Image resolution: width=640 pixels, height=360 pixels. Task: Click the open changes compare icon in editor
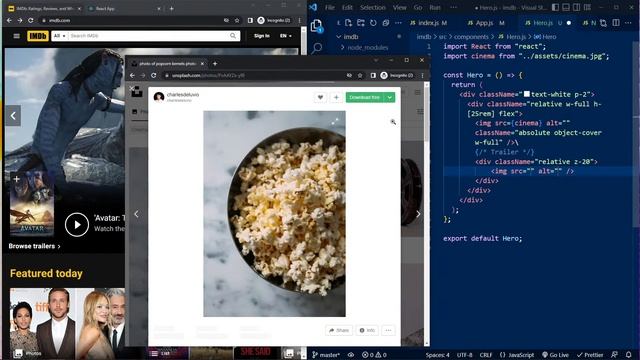coord(603,23)
